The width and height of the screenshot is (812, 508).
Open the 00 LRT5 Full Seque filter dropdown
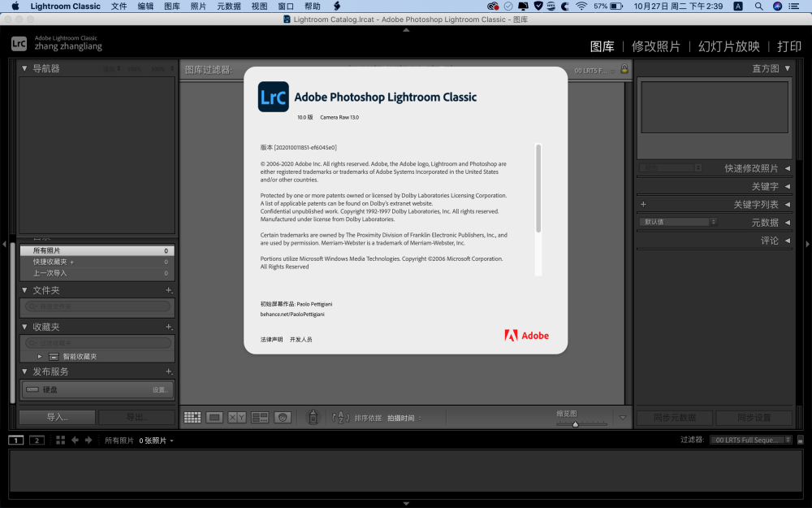pos(751,440)
